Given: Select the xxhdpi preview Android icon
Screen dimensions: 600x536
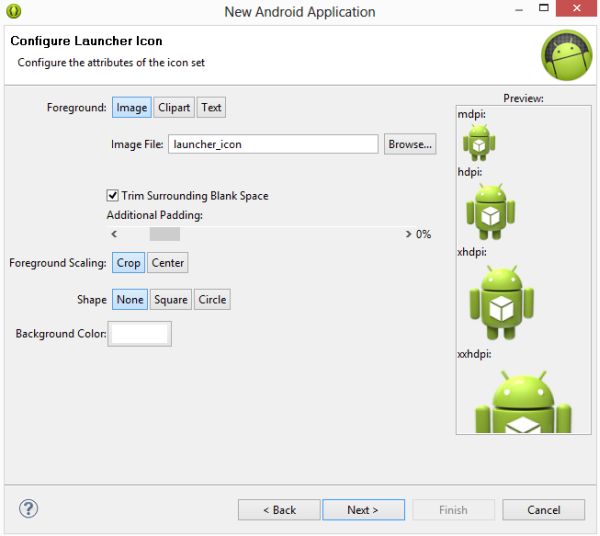Looking at the screenshot, I should 523,401.
